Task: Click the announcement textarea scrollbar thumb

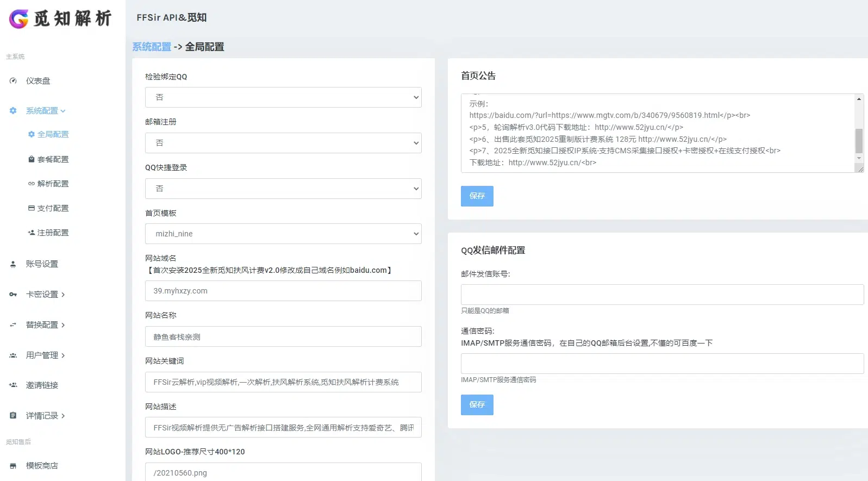Action: (859, 141)
